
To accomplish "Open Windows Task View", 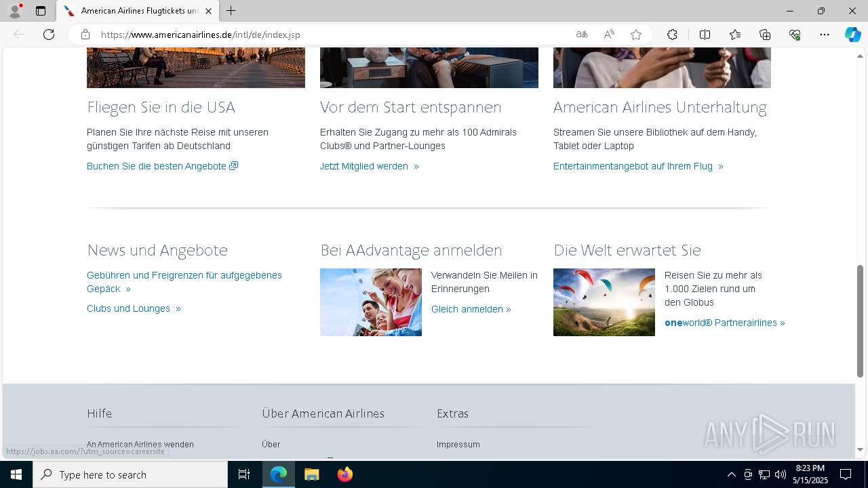I will pyautogui.click(x=244, y=474).
